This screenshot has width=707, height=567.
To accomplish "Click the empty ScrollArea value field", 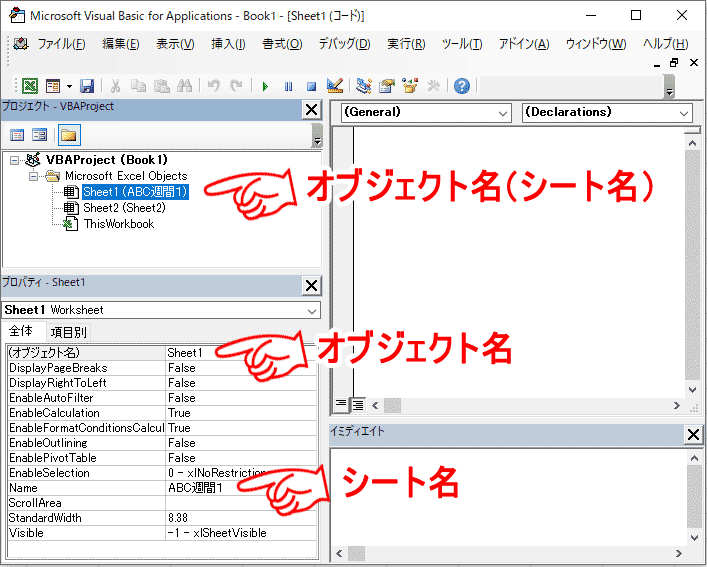I will click(x=241, y=503).
